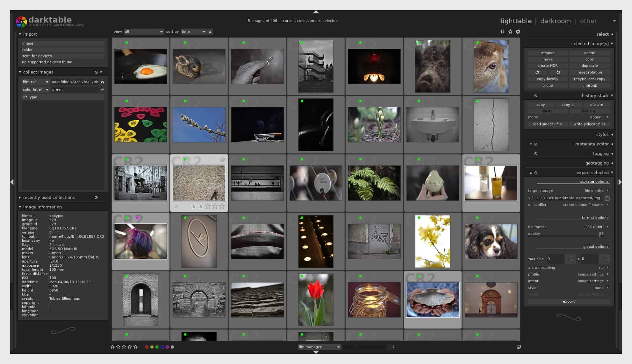Viewport: 632px width, 364px height.
Task: Rotate selected images clockwise
Action: click(x=558, y=72)
